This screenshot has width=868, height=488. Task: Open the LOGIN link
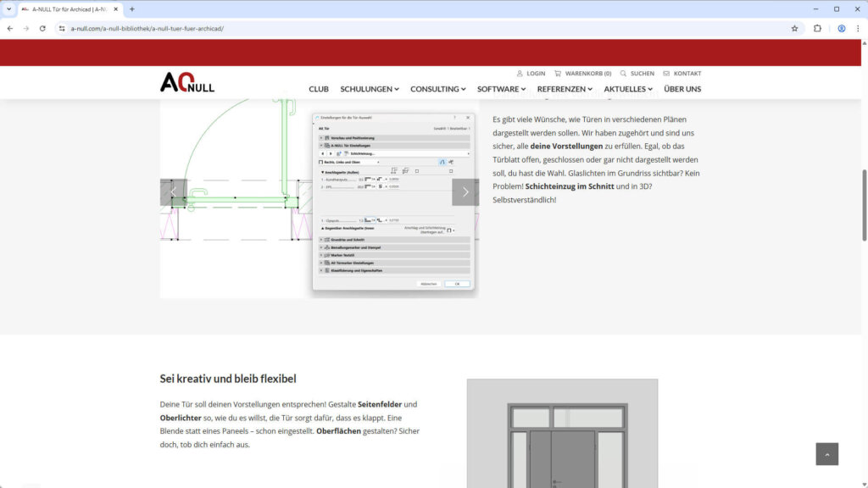(x=536, y=73)
